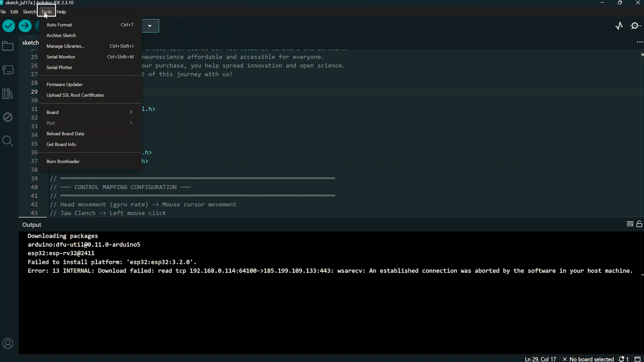Open the Serial Plotter toolbar icon
Screen dimensions: 644x362
(619, 26)
